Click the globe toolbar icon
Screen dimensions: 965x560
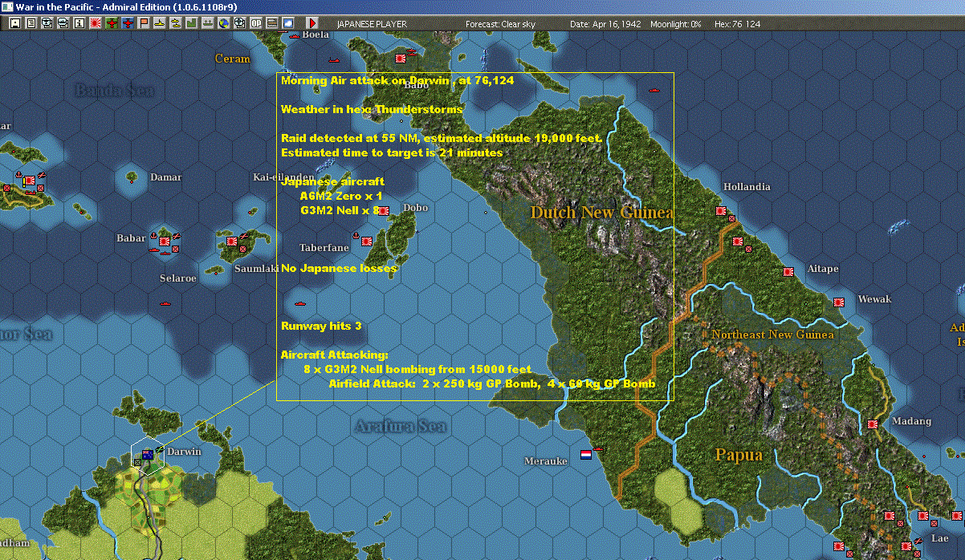click(223, 23)
